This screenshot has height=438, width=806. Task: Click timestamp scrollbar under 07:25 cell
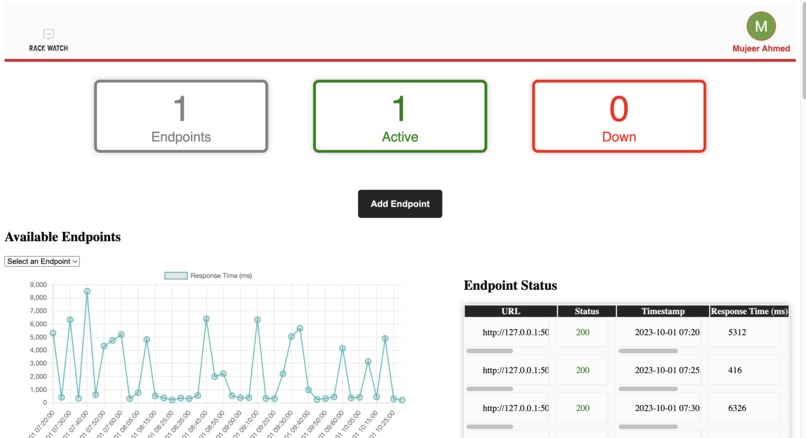(648, 389)
